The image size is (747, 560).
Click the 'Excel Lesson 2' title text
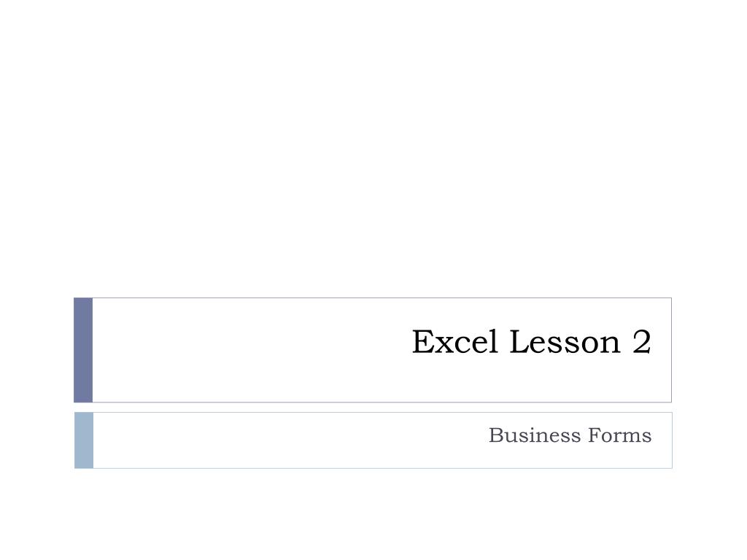point(531,341)
